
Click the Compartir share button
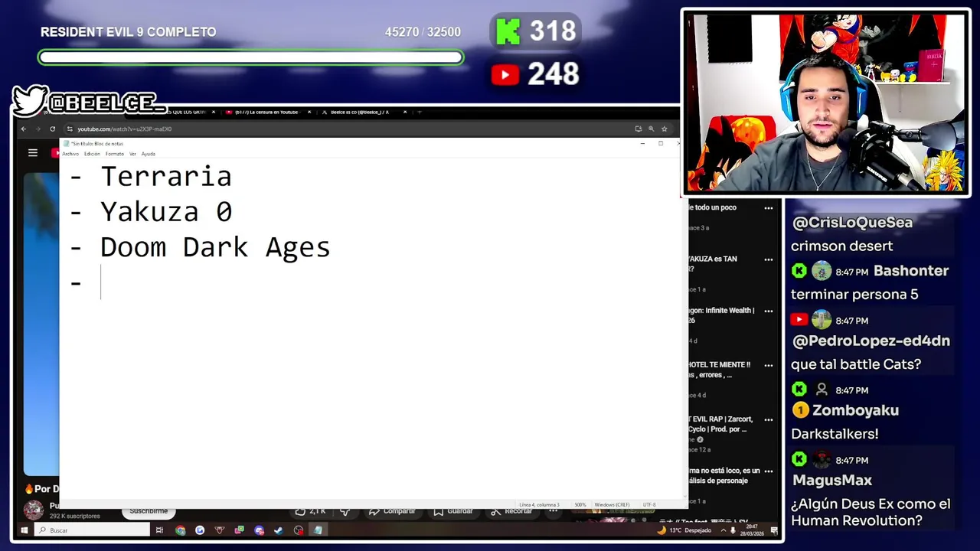click(392, 511)
